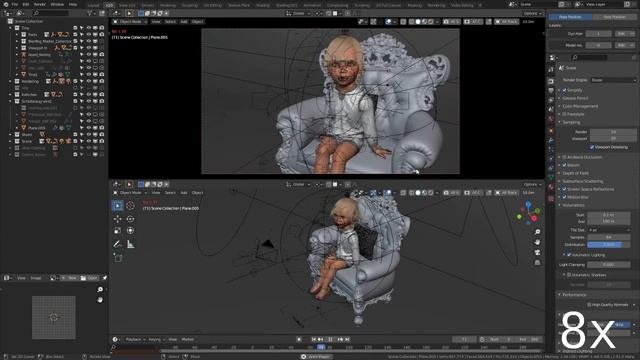The image size is (640, 360).
Task: Toggle the Motion Blur checkbox
Action: (564, 197)
